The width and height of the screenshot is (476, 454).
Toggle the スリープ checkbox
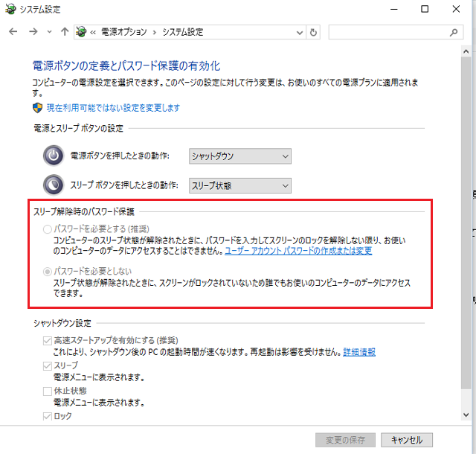point(48,366)
